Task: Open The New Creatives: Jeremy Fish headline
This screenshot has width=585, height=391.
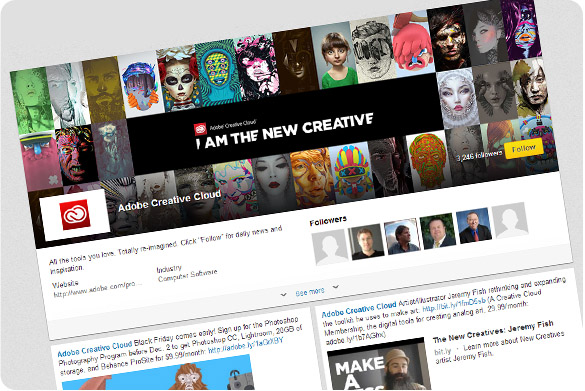Action: [493, 331]
